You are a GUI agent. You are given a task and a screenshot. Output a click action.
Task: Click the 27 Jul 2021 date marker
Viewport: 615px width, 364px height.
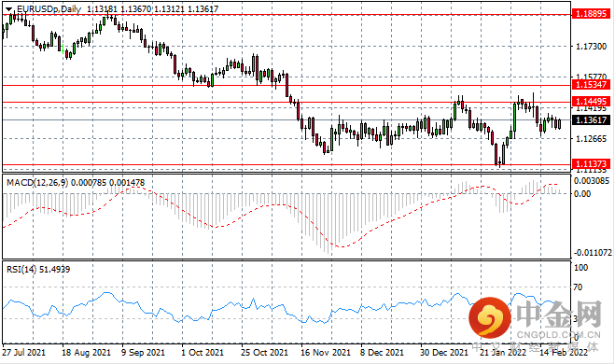click(x=24, y=352)
